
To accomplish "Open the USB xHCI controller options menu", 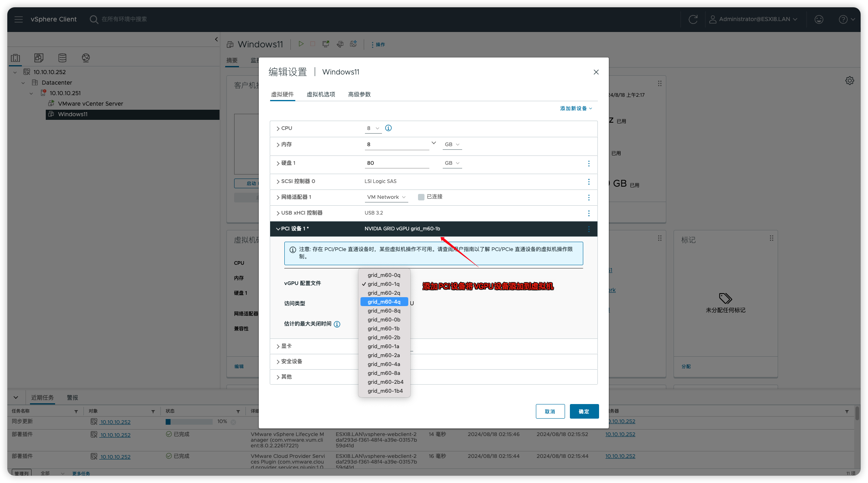I will click(589, 213).
